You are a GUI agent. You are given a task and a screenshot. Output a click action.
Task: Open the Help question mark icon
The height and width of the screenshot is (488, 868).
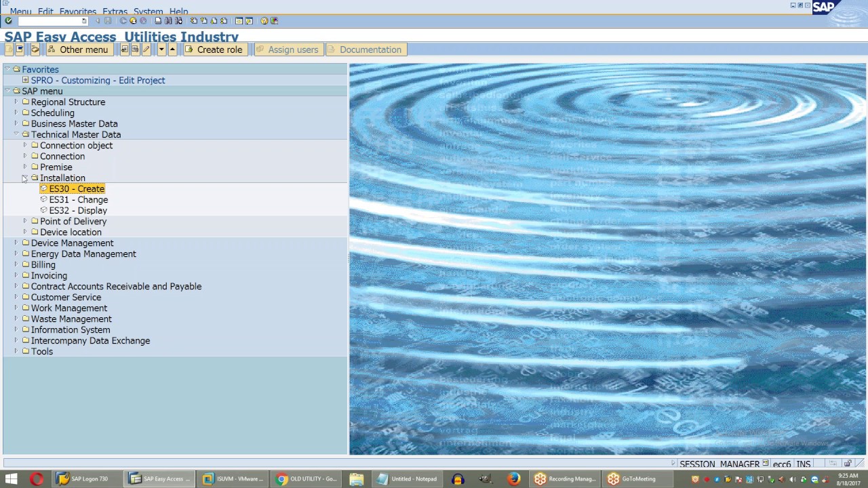264,21
